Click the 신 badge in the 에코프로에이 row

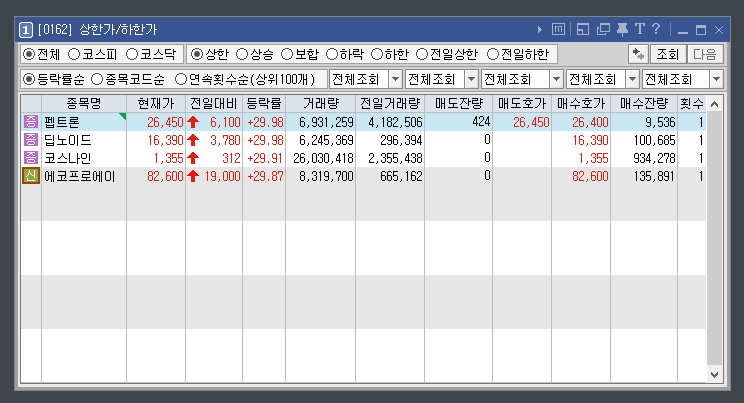(x=31, y=176)
